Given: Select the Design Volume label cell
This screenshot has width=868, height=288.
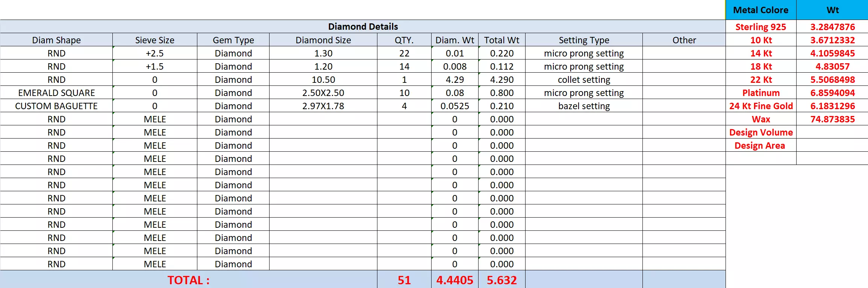Looking at the screenshot, I should pyautogui.click(x=761, y=132).
